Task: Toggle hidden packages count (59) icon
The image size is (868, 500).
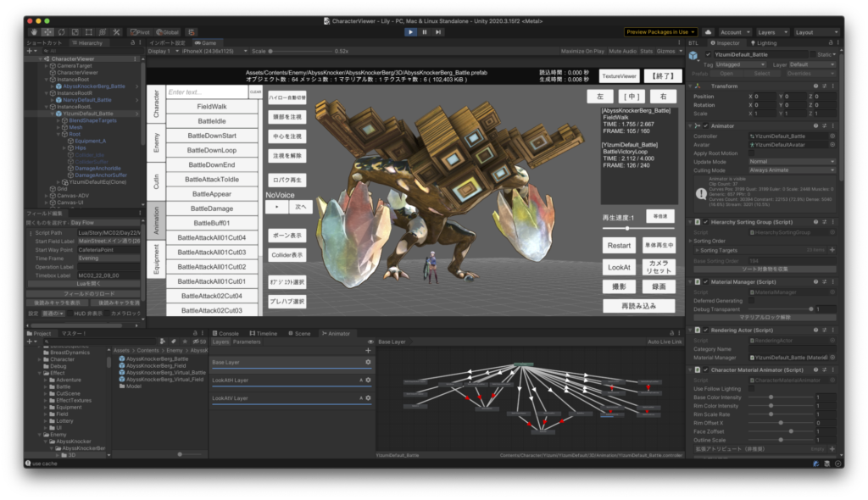Action: [199, 342]
